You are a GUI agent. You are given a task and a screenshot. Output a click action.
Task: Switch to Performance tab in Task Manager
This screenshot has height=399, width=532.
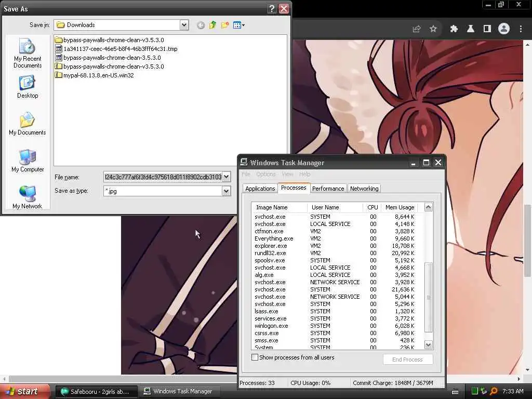pos(328,189)
